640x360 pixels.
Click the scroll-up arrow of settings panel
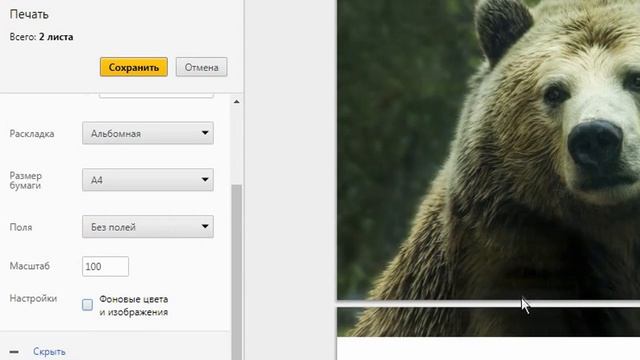pyautogui.click(x=237, y=101)
